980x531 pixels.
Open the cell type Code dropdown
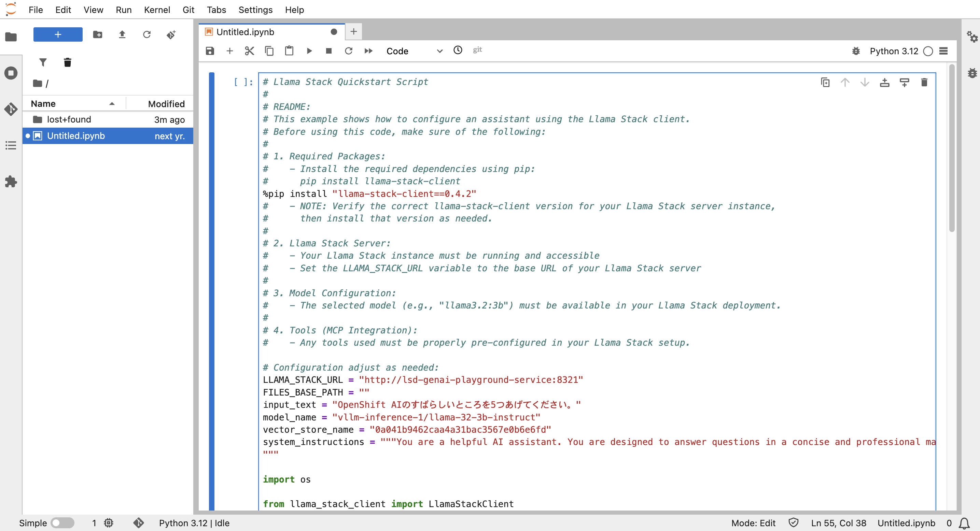point(414,51)
